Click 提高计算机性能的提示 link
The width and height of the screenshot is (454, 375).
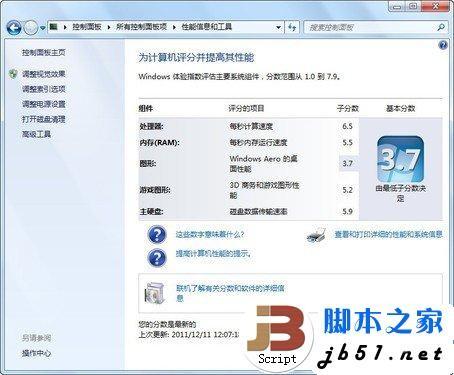click(x=213, y=254)
